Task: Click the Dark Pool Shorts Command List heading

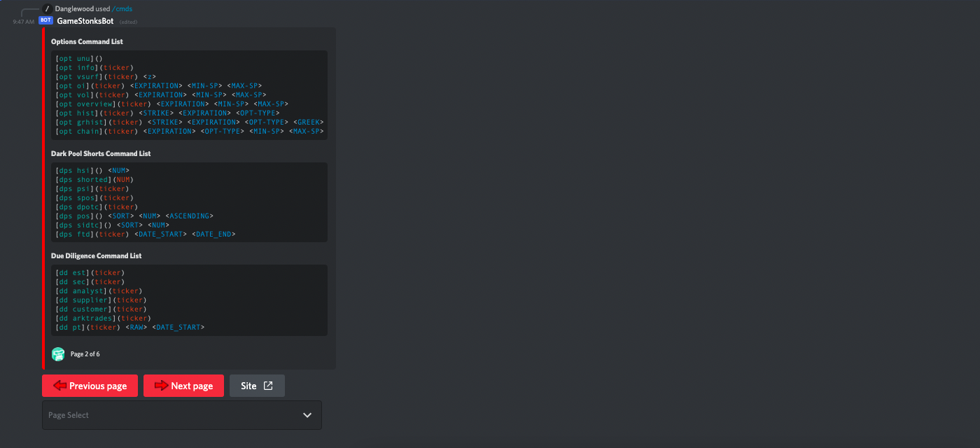Action: coord(101,153)
